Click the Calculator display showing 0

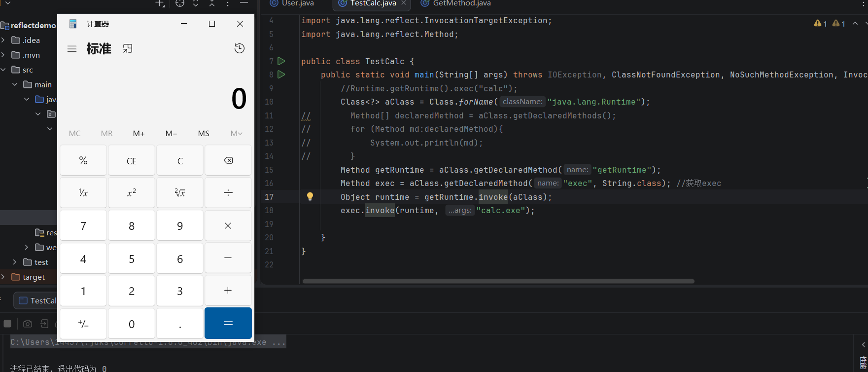(x=239, y=99)
